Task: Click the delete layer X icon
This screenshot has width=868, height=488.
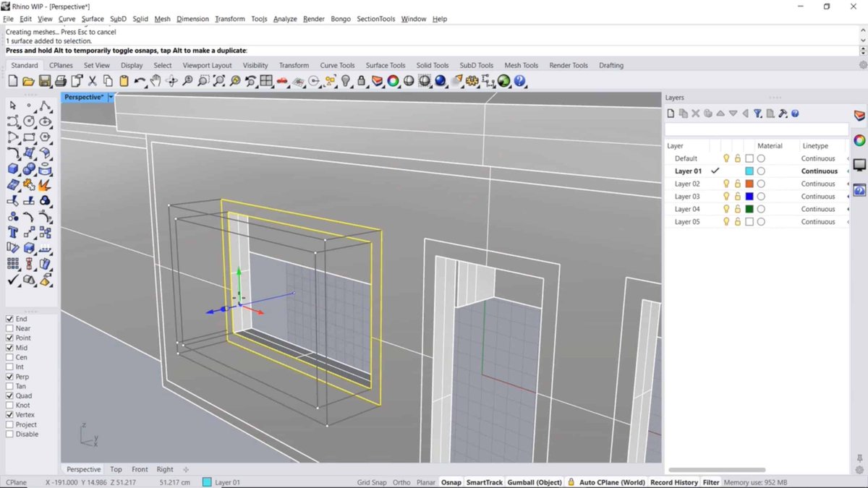Action: click(x=695, y=114)
